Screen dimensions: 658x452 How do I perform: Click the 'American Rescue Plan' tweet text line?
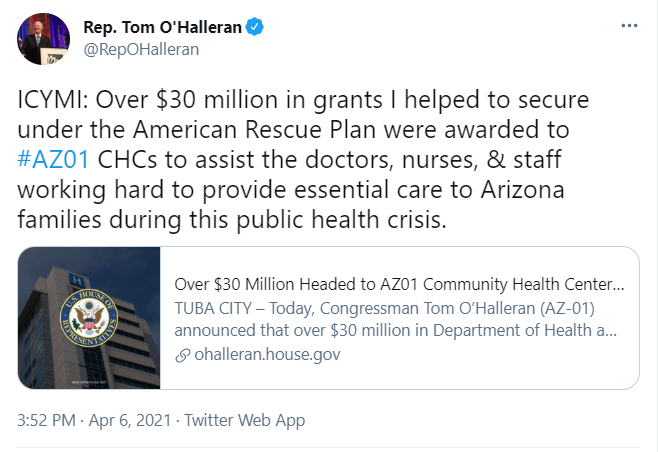click(293, 129)
